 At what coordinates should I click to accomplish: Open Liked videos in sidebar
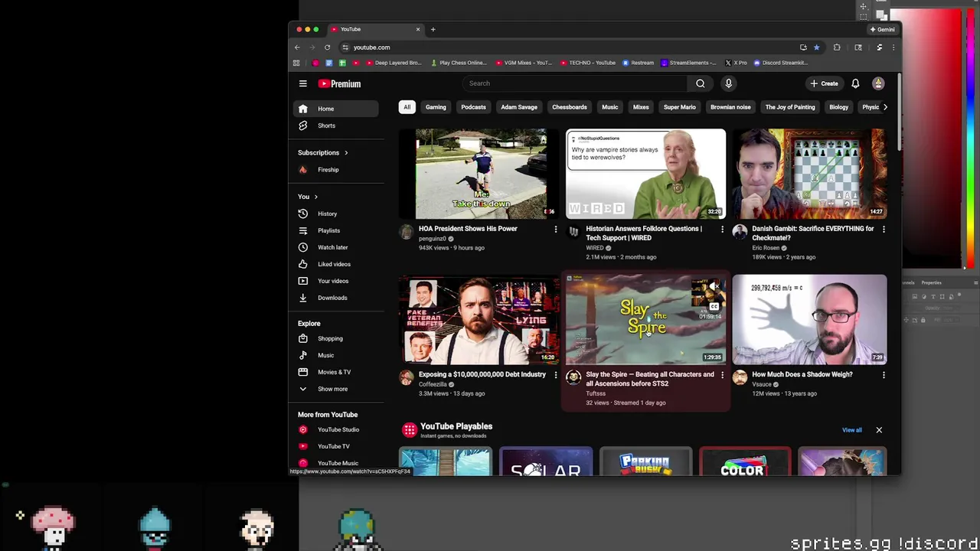click(337, 264)
